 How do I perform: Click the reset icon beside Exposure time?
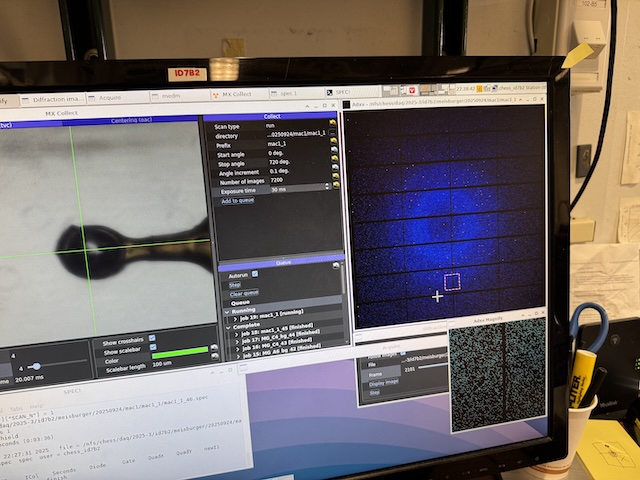click(x=336, y=185)
